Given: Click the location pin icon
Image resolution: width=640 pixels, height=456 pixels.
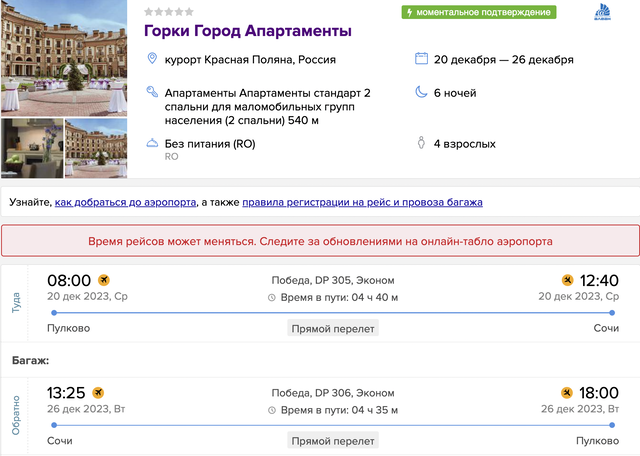Looking at the screenshot, I should click(x=152, y=58).
